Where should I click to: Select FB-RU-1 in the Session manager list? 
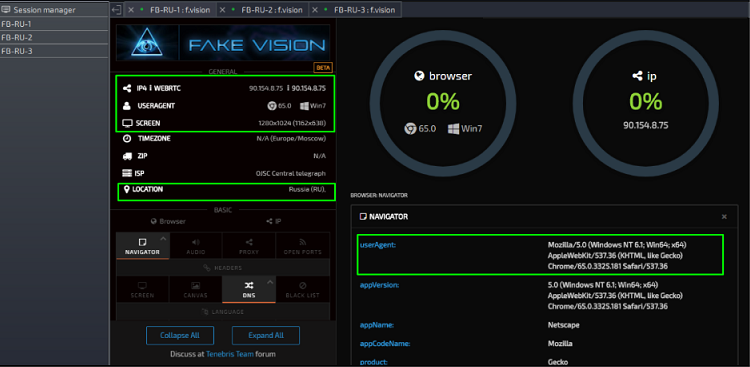tap(55, 24)
